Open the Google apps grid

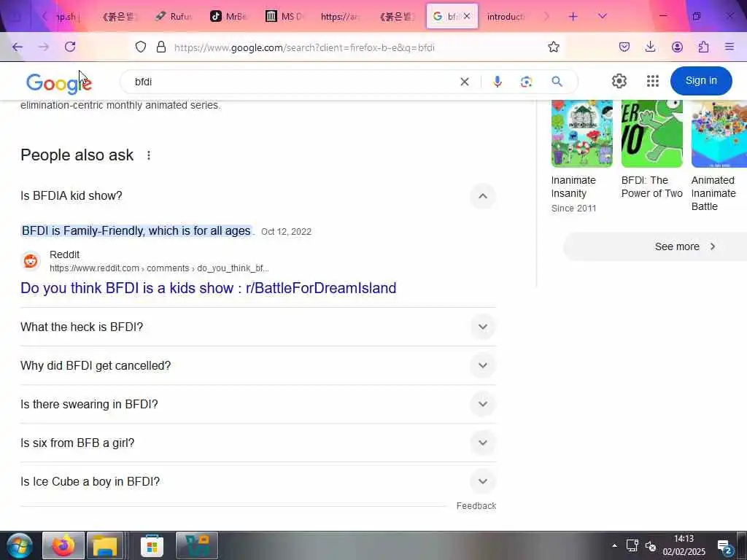653,81
